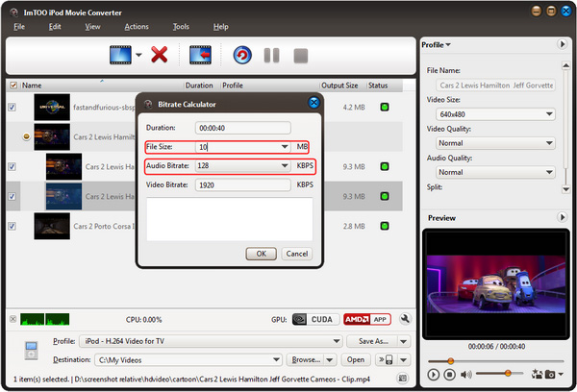
Task: Open the Add File dropdown arrow
Action: [x=138, y=55]
